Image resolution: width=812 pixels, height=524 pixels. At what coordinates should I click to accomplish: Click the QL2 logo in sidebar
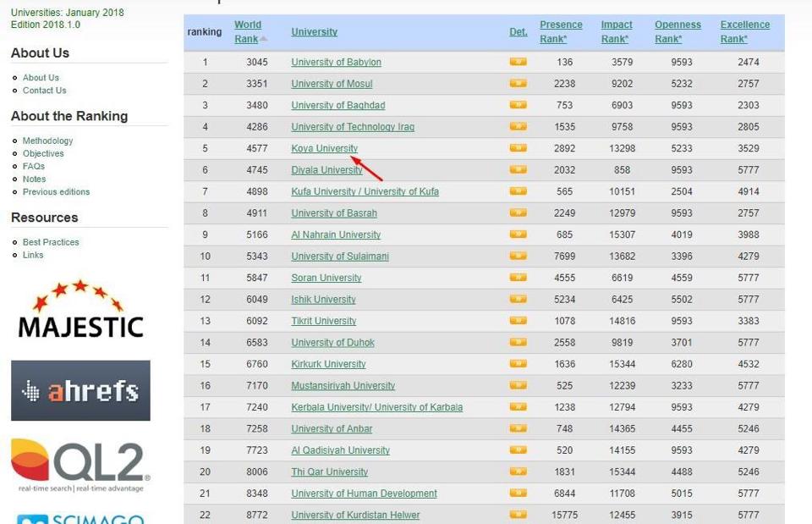[80, 465]
